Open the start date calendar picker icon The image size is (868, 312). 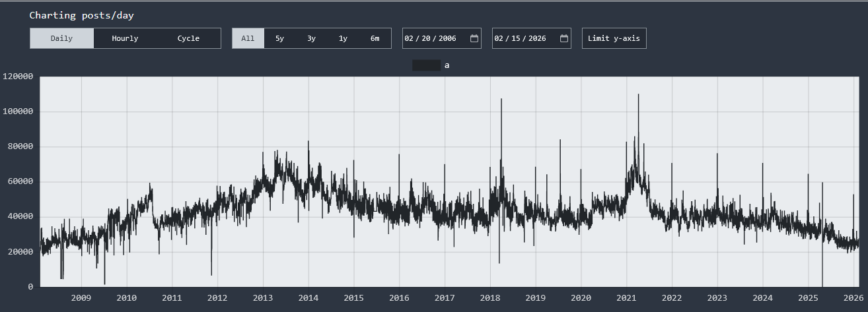[474, 38]
